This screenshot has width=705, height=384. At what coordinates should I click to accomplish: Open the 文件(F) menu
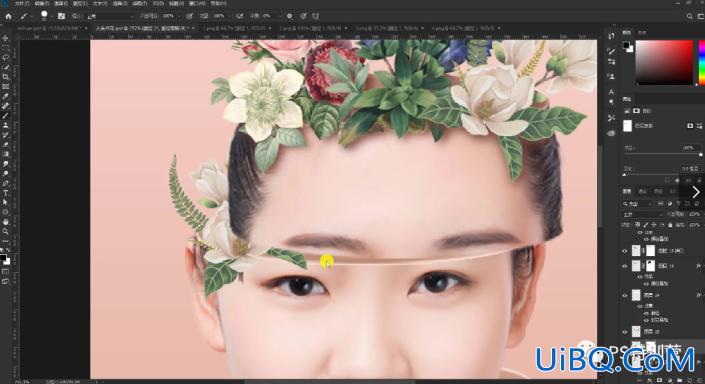click(22, 3)
